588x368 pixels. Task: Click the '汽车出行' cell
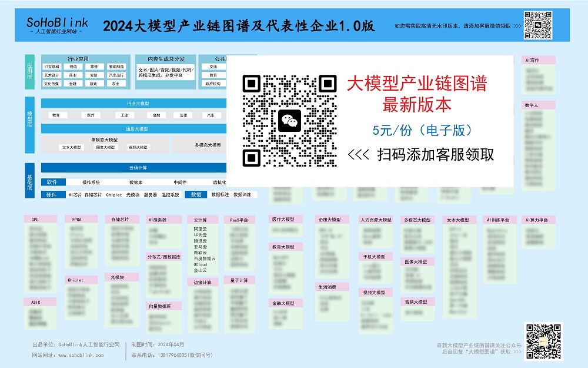click(116, 75)
